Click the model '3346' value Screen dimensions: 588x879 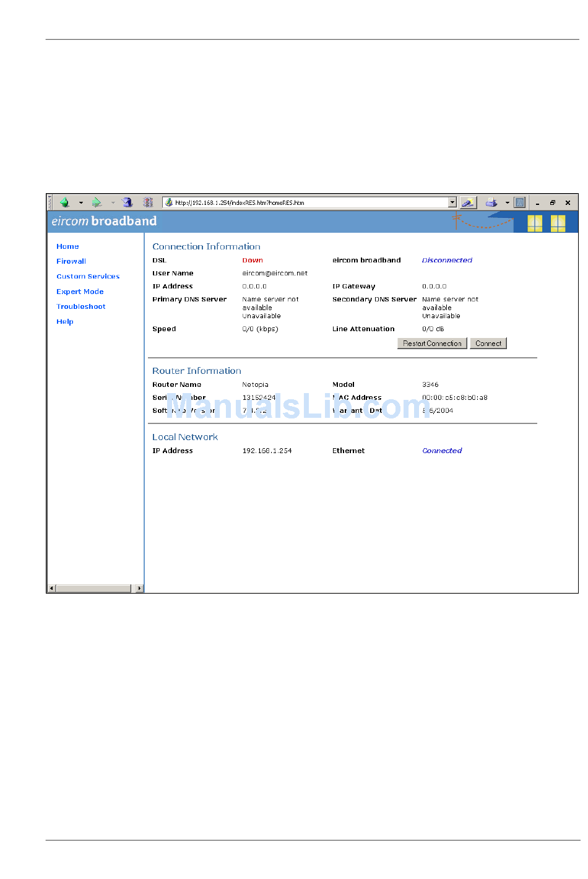pyautogui.click(x=430, y=385)
